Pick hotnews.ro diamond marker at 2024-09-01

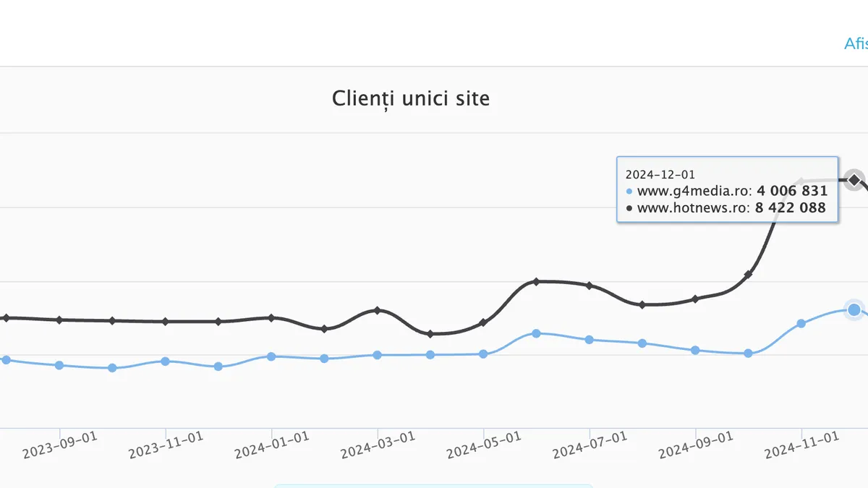pyautogui.click(x=695, y=299)
